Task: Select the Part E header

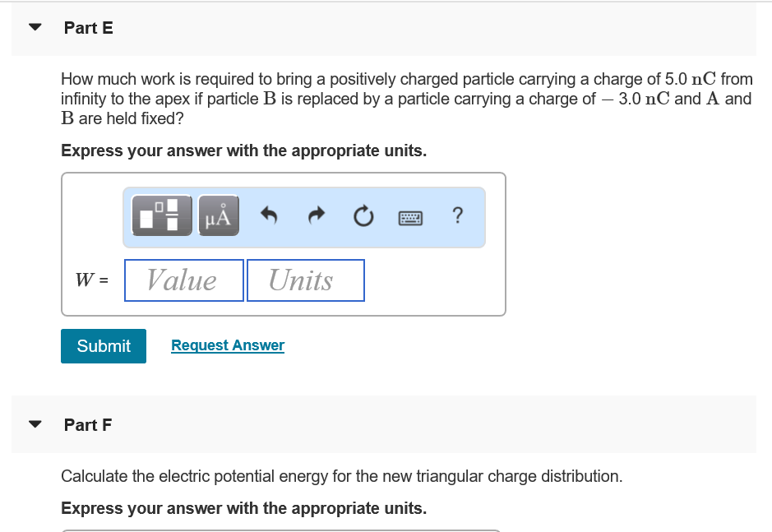Action: pos(89,27)
